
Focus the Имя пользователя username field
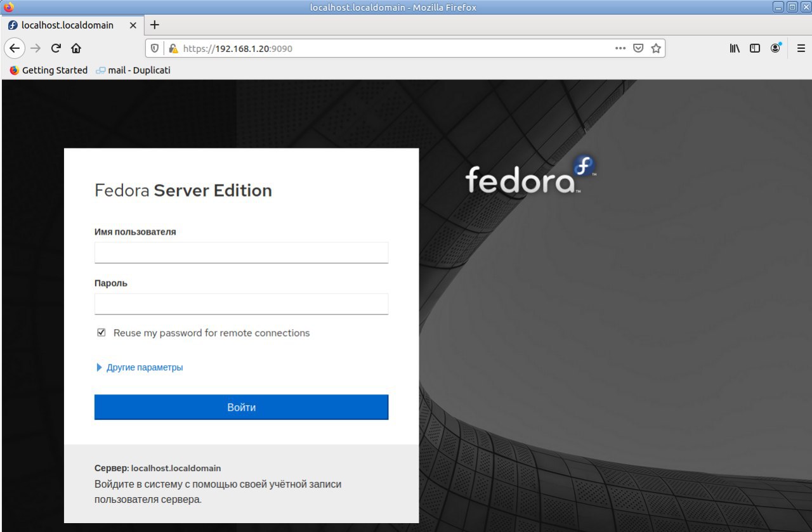pyautogui.click(x=241, y=252)
